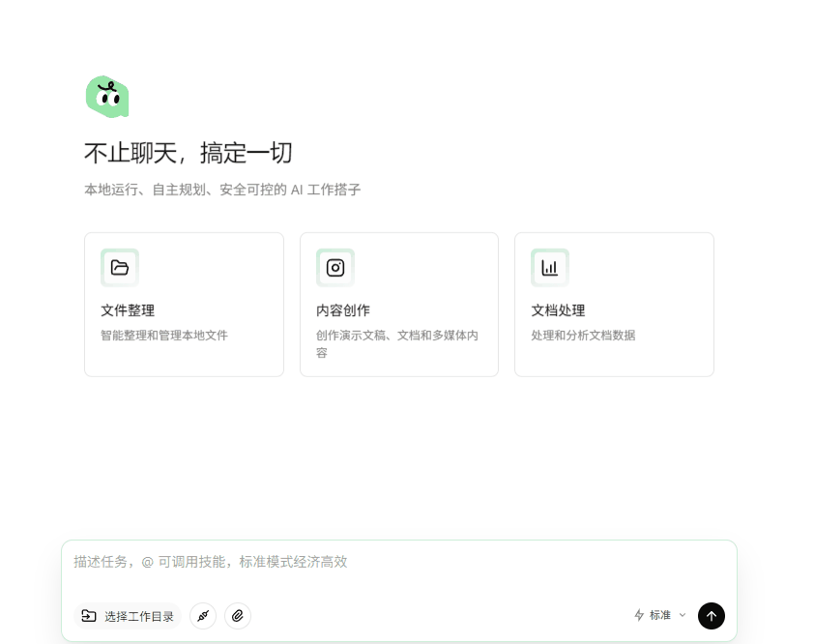Screen dimensions: 814x644
Task: Click the camera icon on the 内容创作 card
Action: click(334, 268)
